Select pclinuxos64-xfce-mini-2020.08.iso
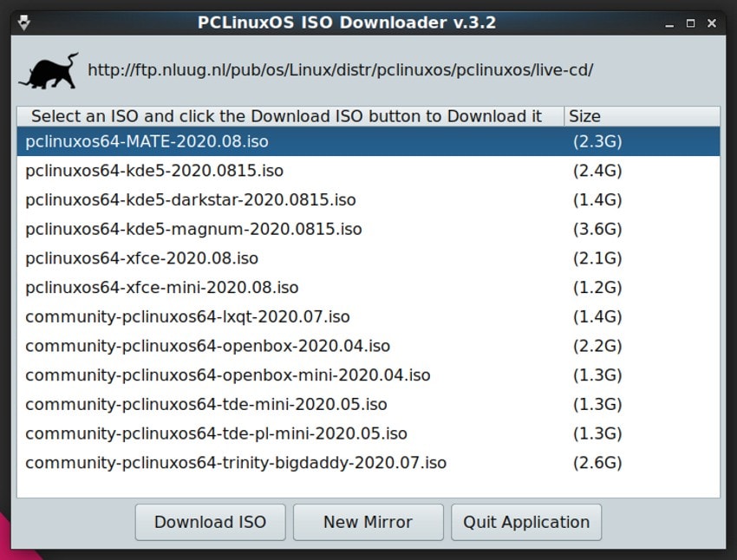 [x=368, y=287]
